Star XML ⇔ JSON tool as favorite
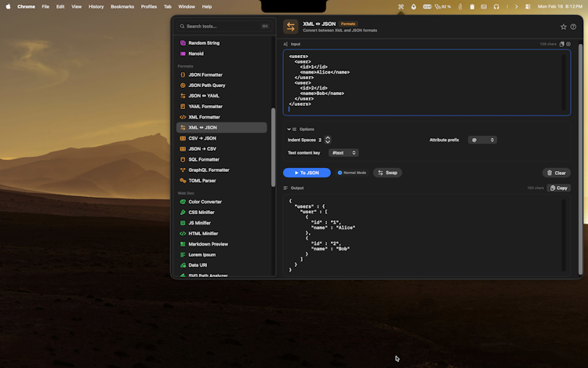 point(563,27)
